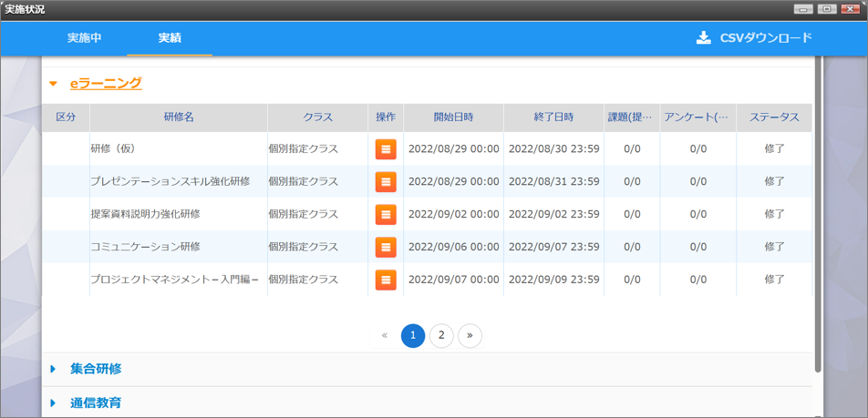Image resolution: width=868 pixels, height=418 pixels.
Task: Go to previous page with « arrow
Action: 385,335
